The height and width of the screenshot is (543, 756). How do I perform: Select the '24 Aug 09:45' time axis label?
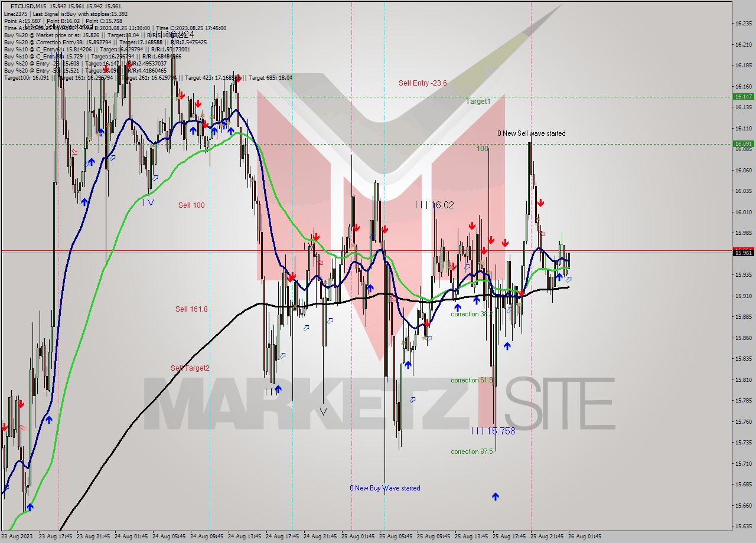pos(207,537)
